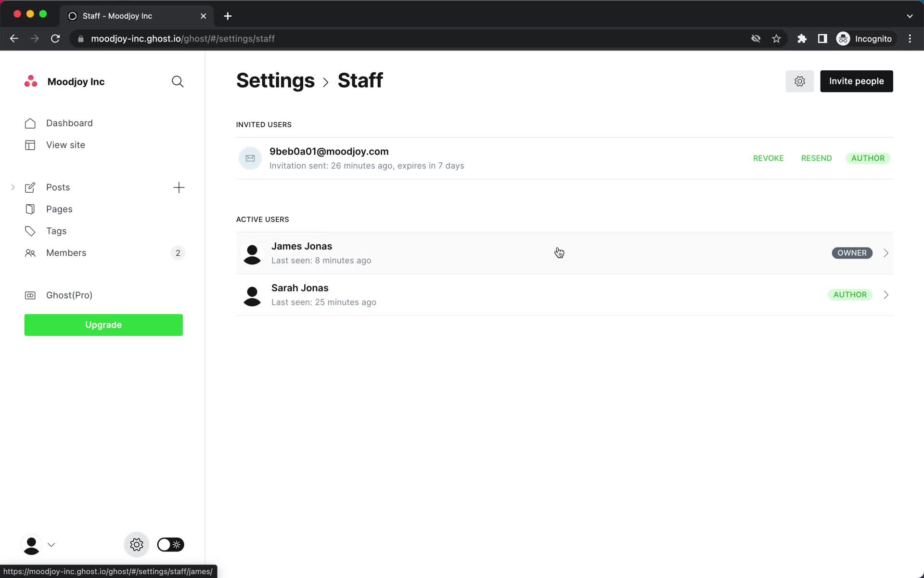924x578 pixels.
Task: Open Members section
Action: [x=66, y=253]
